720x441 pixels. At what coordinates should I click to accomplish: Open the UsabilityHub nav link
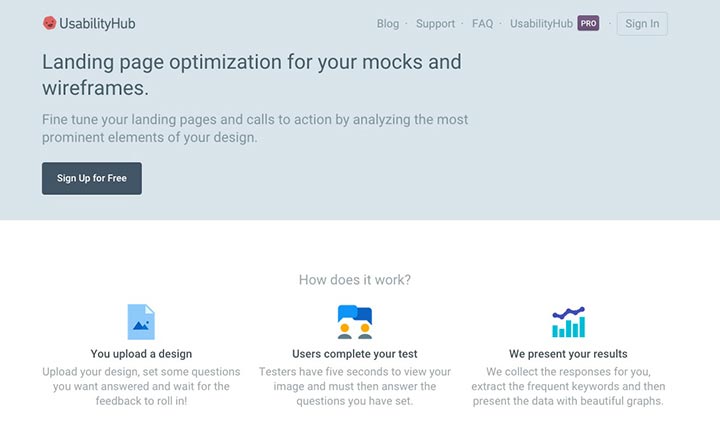[541, 24]
